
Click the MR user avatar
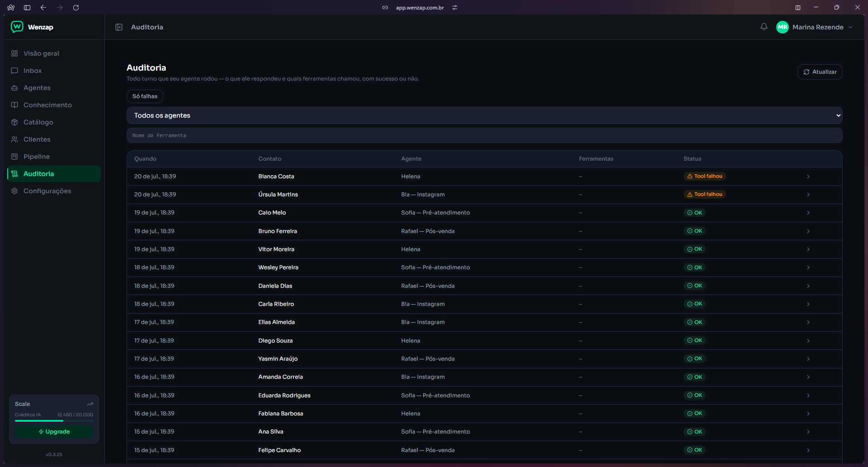point(783,27)
